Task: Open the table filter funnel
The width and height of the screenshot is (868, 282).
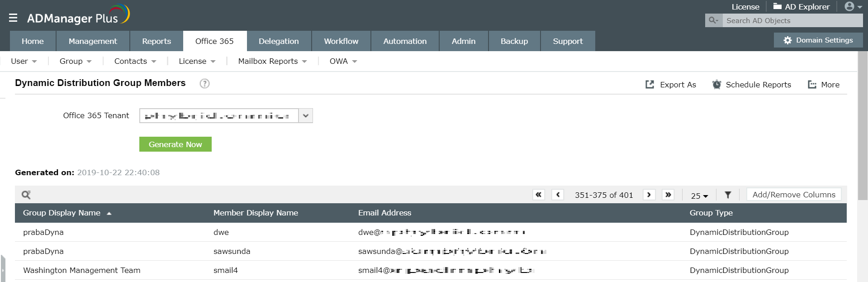Action: tap(728, 195)
